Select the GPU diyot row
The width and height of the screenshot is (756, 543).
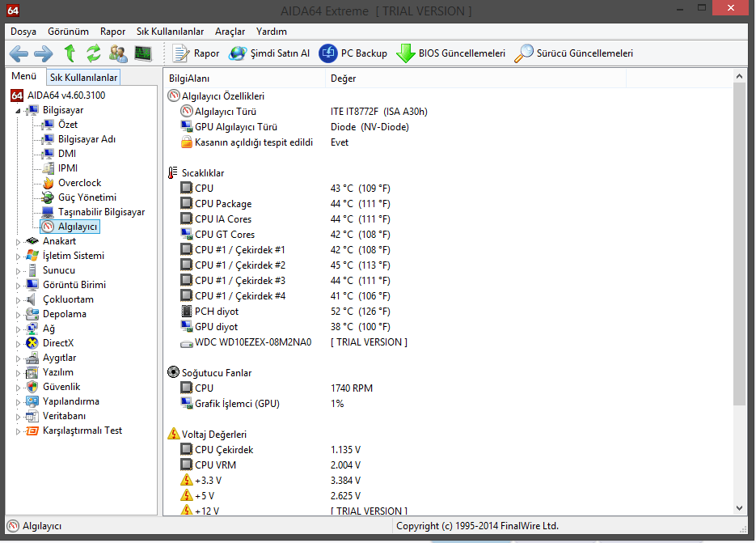[x=449, y=327]
